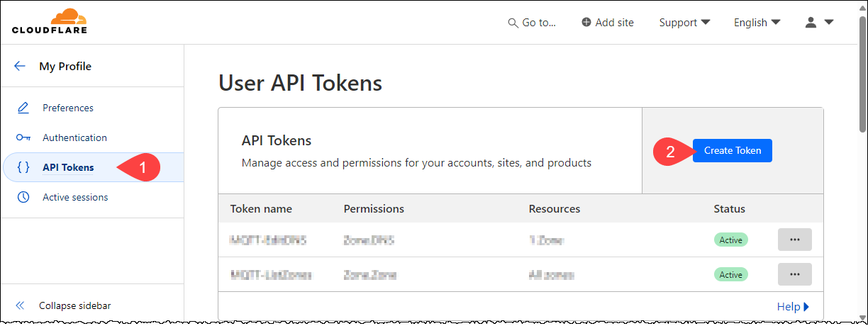The height and width of the screenshot is (326, 868).
Task: Click the Active sessions clock icon
Action: click(23, 197)
